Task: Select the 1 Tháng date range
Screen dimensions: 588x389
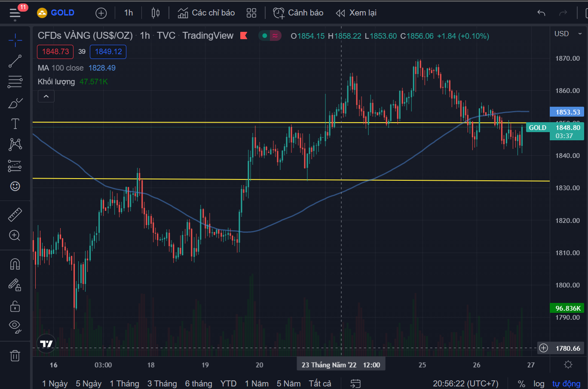Action: click(x=125, y=383)
